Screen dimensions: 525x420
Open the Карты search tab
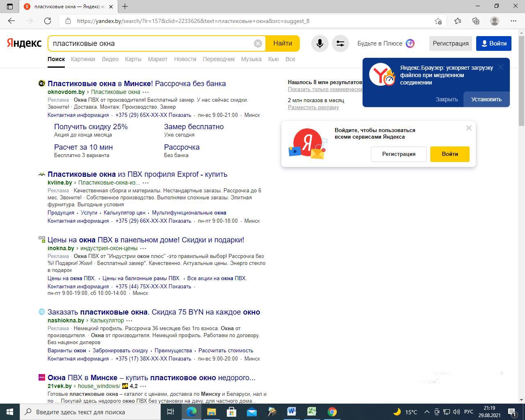[133, 59]
